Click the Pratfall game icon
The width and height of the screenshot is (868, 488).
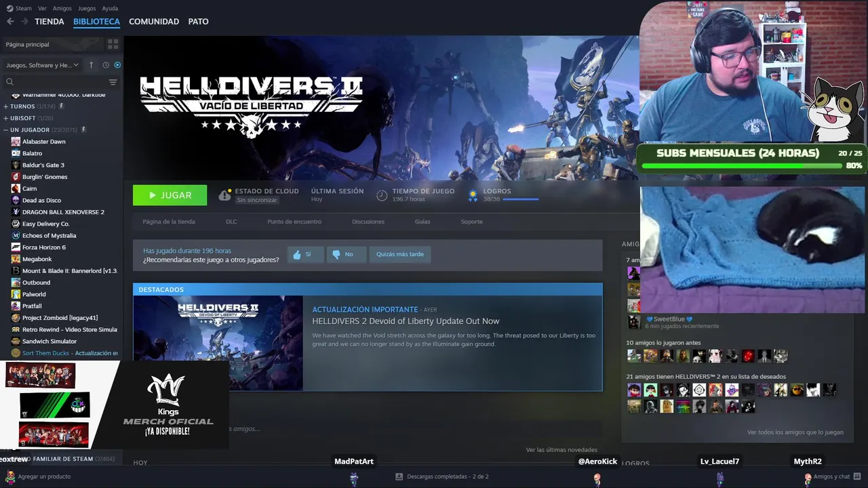tap(16, 306)
